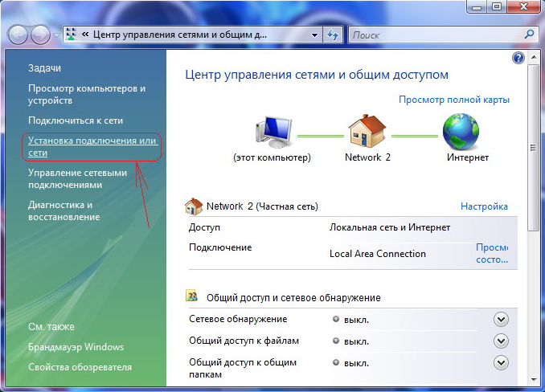Close the window with the red X

(523, 7)
